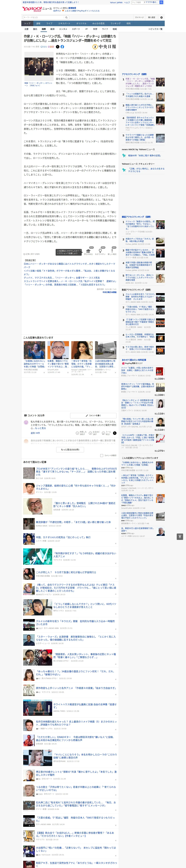Open the トップ tab
Screen dimensions: 186x868
27,24
